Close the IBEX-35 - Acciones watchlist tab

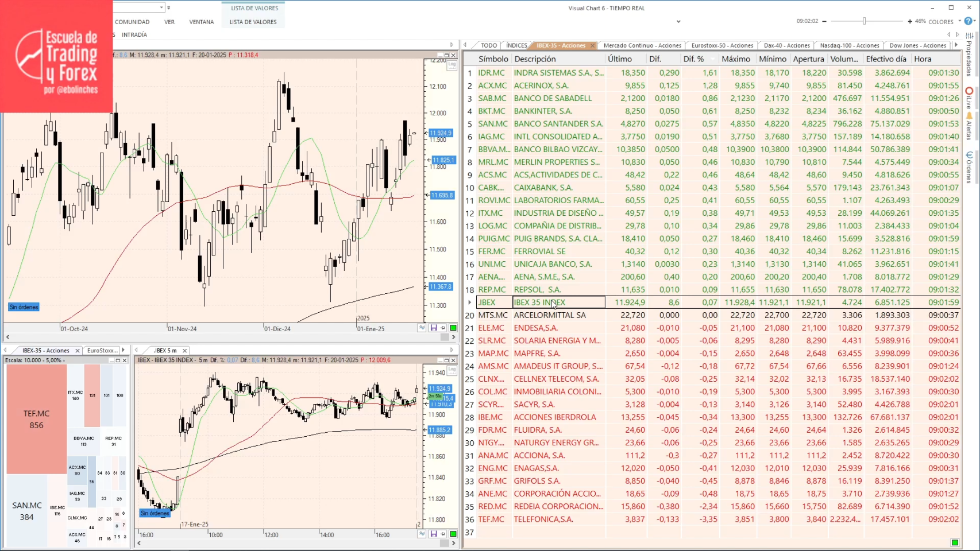(x=592, y=45)
